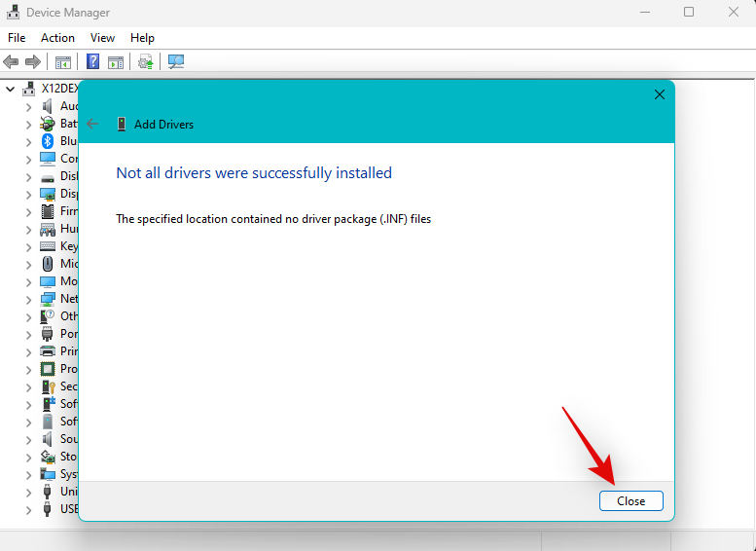Image resolution: width=756 pixels, height=551 pixels.
Task: Click the battery icon in the device tree
Action: [48, 124]
